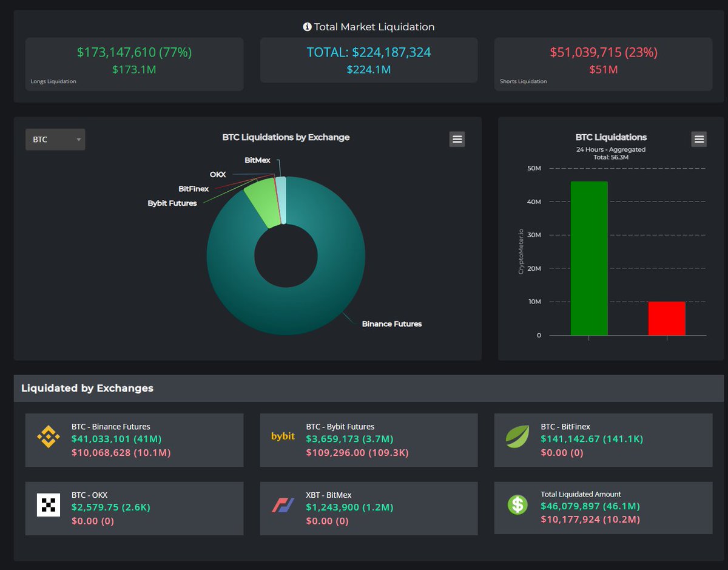Click the Total: 56.3M chart subtitle
The image size is (728, 570).
click(x=611, y=157)
